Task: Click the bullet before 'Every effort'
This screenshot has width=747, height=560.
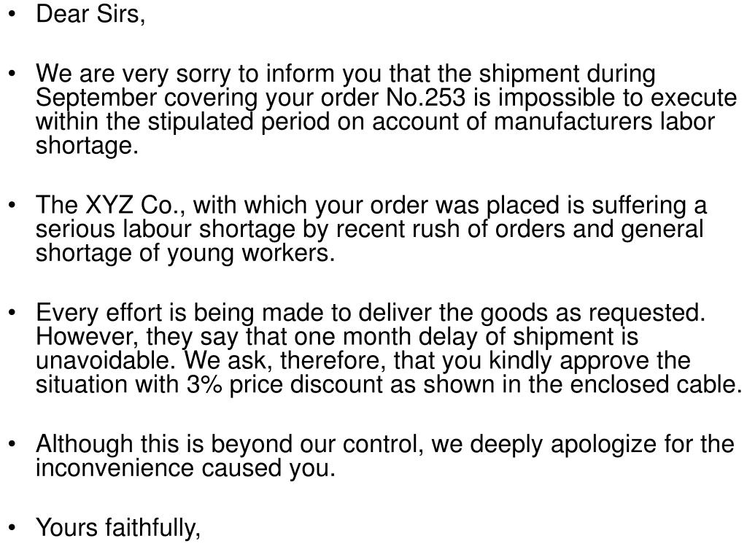Action: 12,314
